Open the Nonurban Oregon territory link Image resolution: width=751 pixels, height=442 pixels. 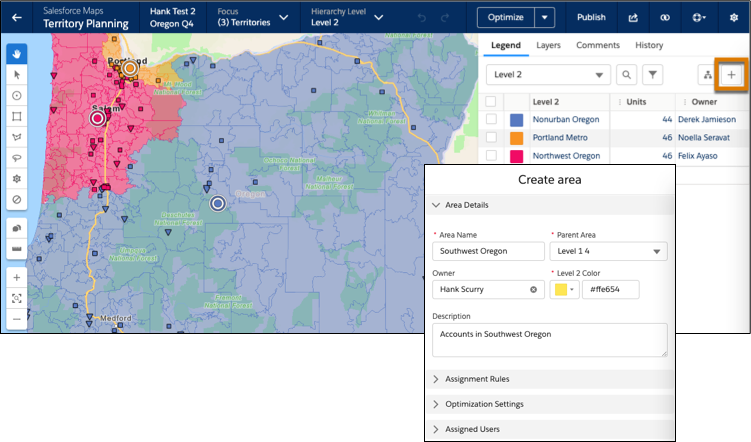tap(566, 120)
